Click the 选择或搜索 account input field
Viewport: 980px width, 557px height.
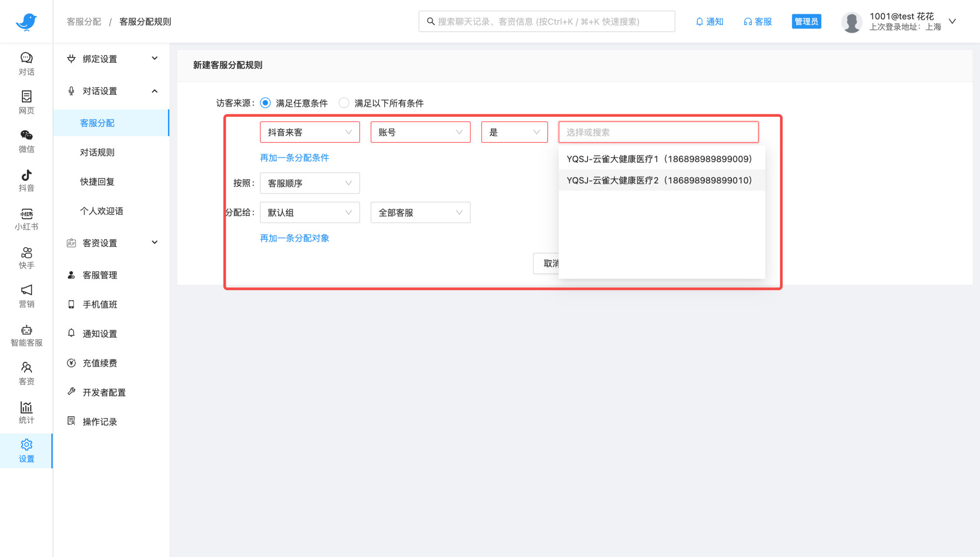[659, 132]
